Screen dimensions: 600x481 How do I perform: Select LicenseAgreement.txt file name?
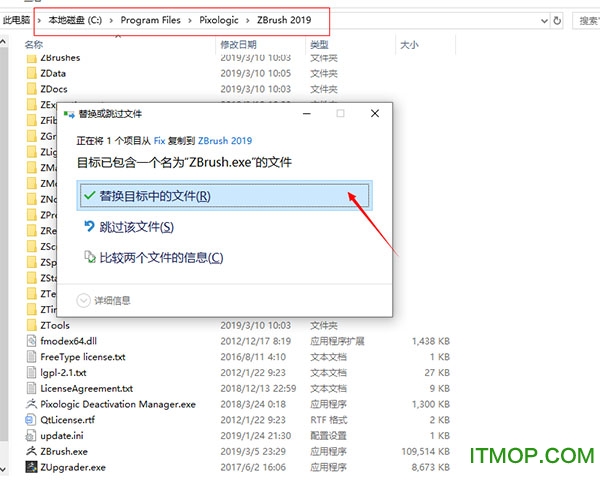[x=86, y=388]
